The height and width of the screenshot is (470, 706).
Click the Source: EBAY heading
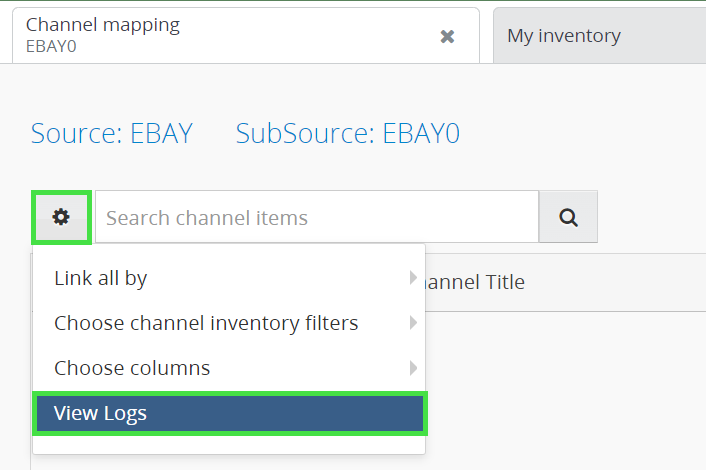coord(111,133)
